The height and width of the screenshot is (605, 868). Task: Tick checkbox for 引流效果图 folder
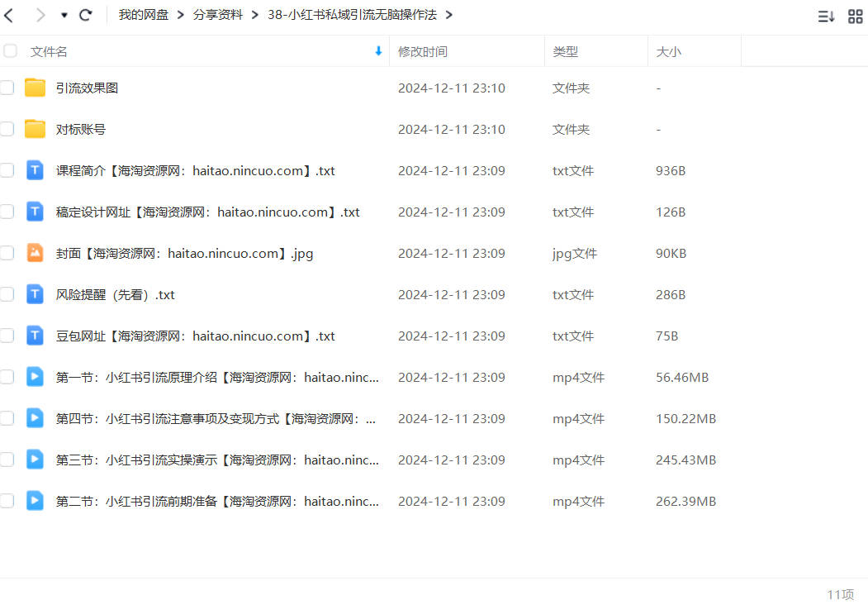(7, 88)
